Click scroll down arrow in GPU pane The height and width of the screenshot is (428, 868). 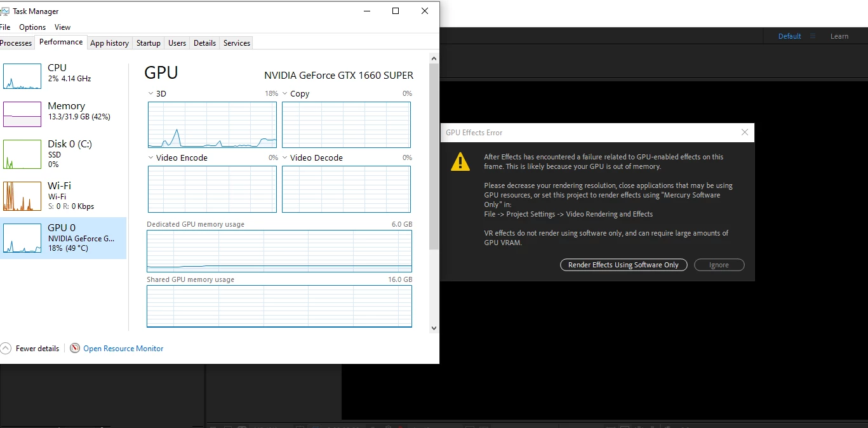pos(434,328)
